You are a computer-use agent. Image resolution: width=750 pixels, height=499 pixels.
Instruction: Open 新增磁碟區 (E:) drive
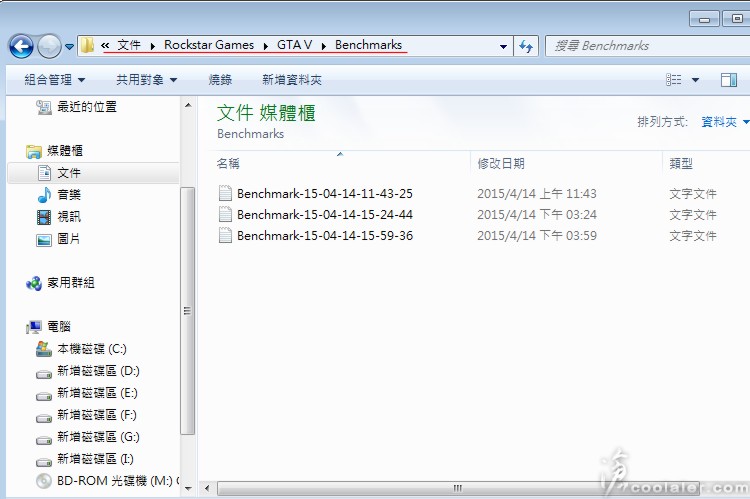(x=98, y=393)
